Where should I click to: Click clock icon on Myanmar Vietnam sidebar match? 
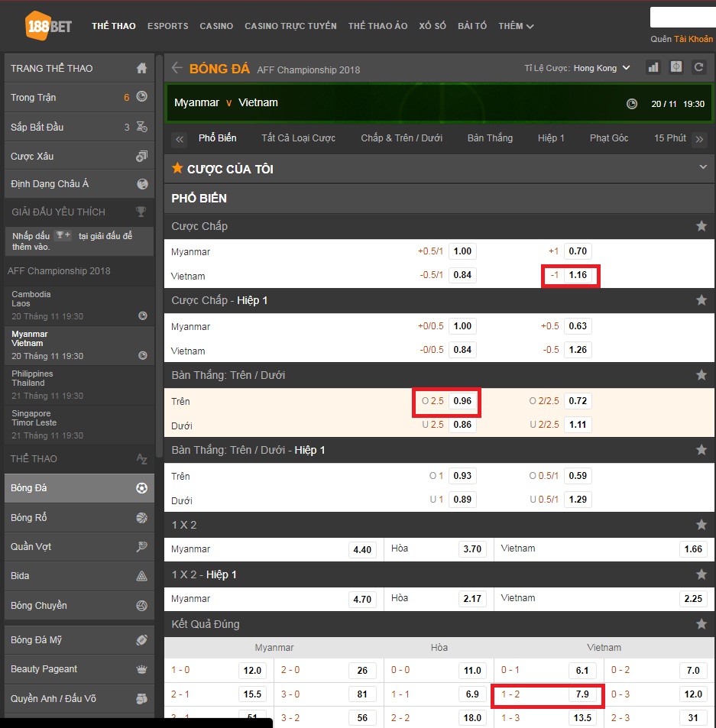pos(143,355)
